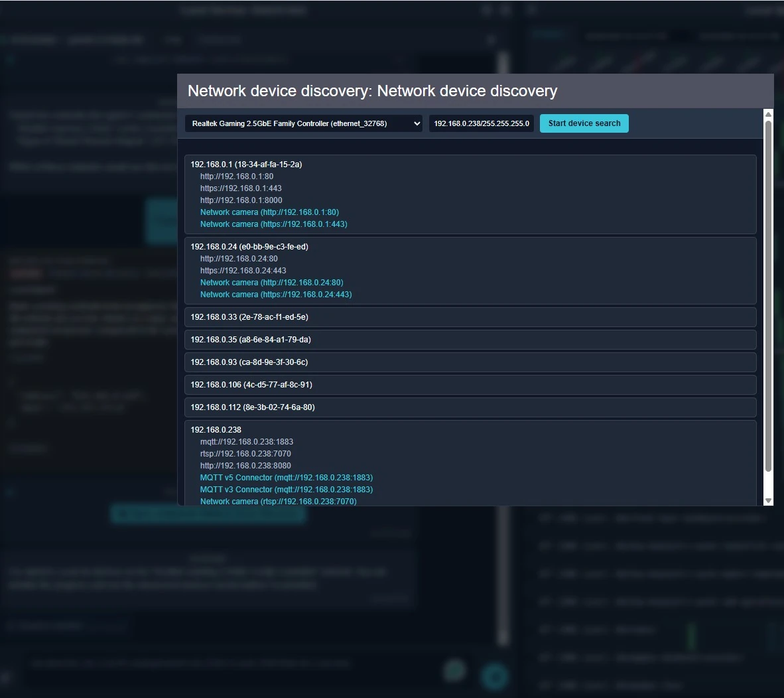
Task: Start device search
Action: click(584, 123)
